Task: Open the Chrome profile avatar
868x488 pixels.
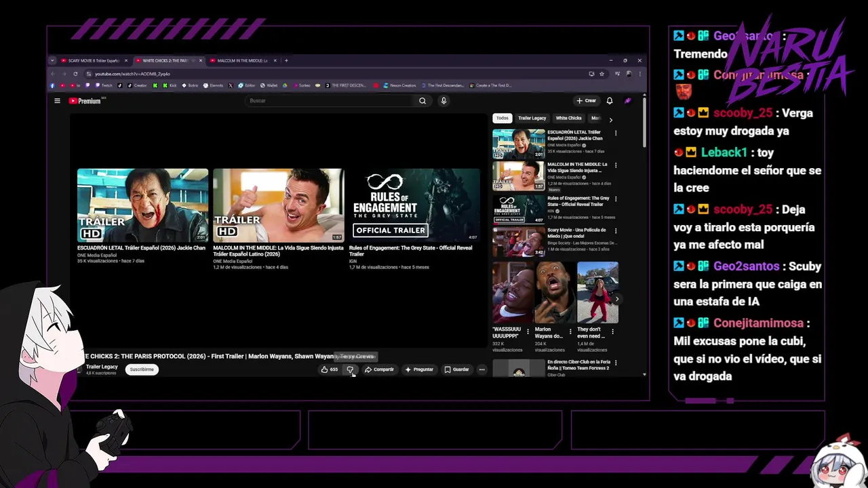Action: coord(629,74)
